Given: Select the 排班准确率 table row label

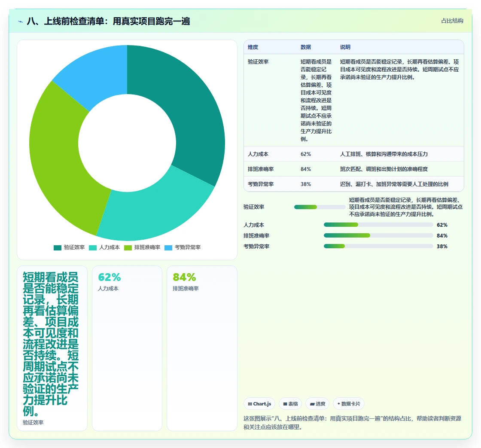Looking at the screenshot, I should click(261, 169).
